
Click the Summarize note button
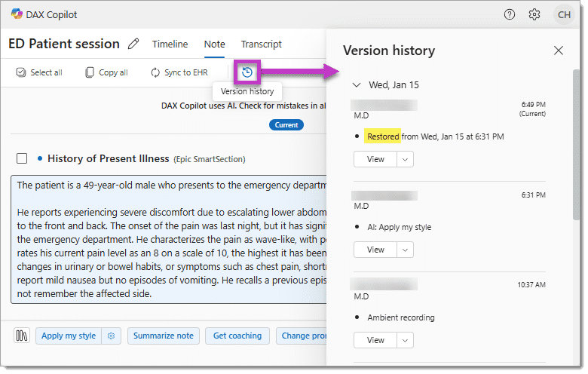click(164, 336)
